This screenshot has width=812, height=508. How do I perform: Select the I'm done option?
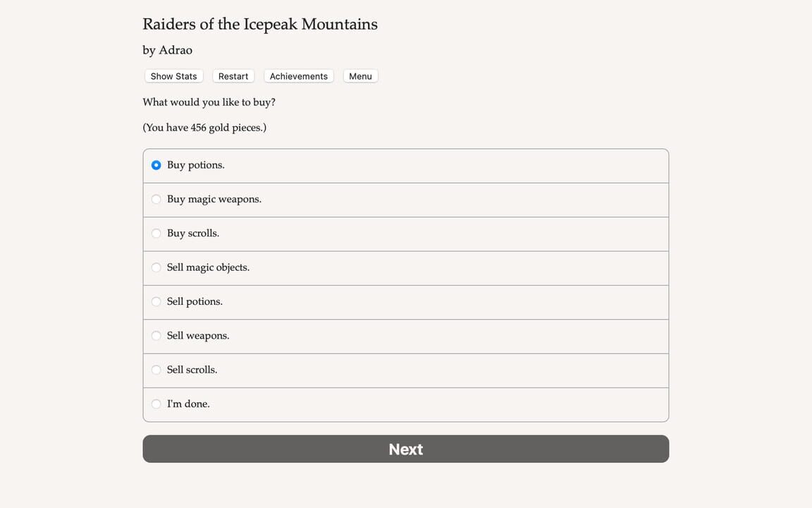pos(187,404)
